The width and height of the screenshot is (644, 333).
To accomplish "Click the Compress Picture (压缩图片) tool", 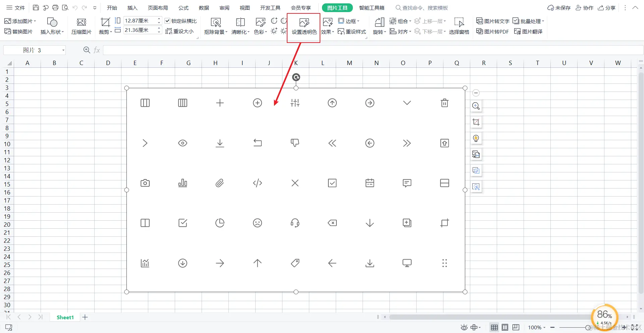I will tap(81, 26).
